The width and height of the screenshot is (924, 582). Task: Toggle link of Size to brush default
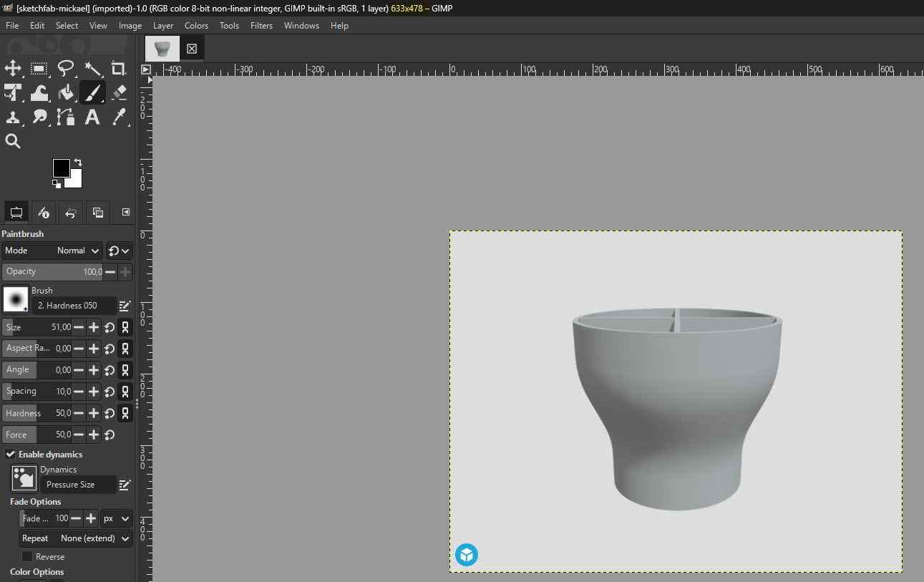(125, 327)
